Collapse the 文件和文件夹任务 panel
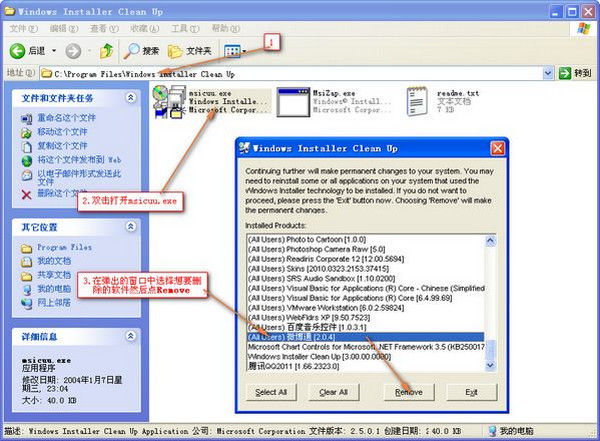The width and height of the screenshot is (600, 441). [x=130, y=98]
